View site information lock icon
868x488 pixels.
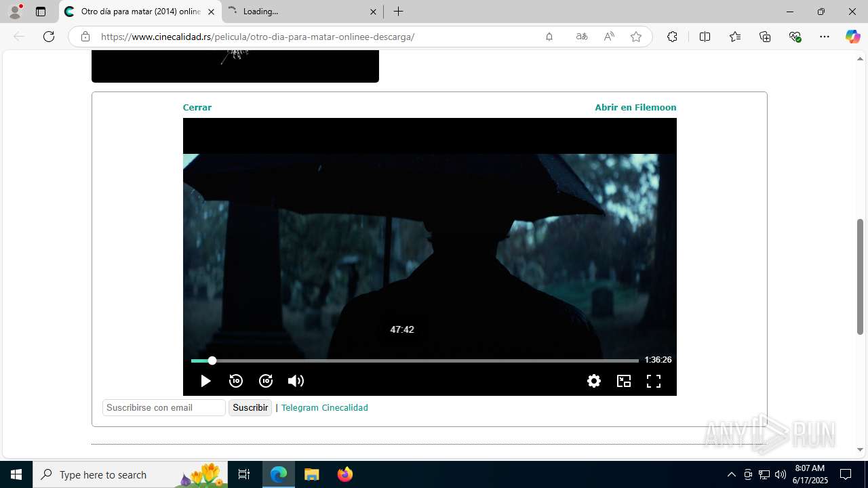tap(85, 37)
